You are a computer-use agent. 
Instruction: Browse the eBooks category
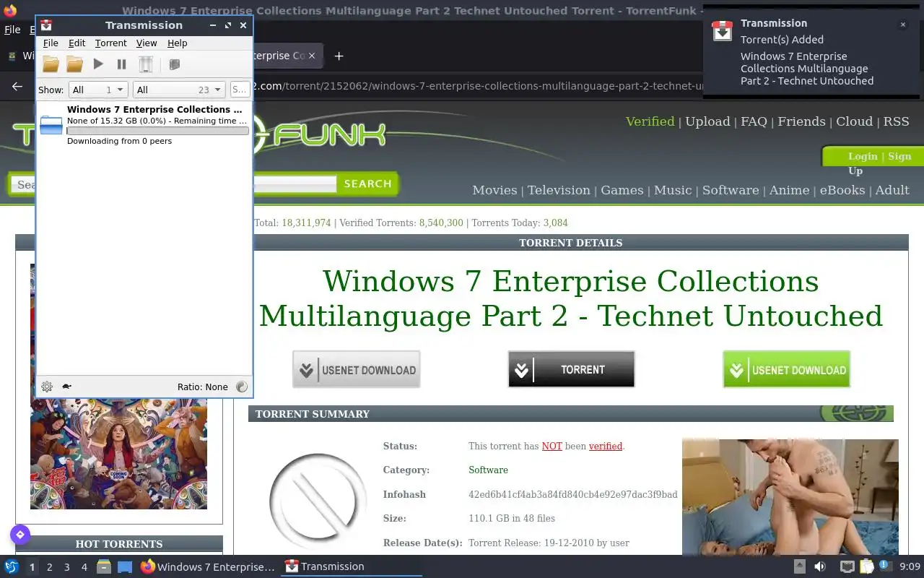pyautogui.click(x=842, y=190)
